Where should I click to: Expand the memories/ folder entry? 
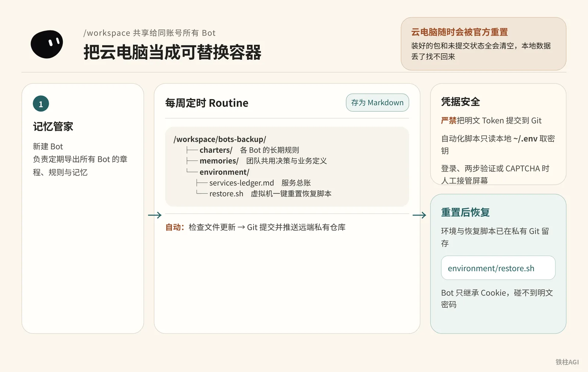click(x=219, y=161)
